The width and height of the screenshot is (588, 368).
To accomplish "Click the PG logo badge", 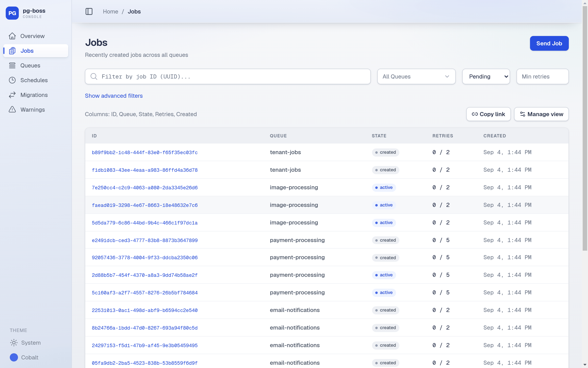I will (x=12, y=13).
